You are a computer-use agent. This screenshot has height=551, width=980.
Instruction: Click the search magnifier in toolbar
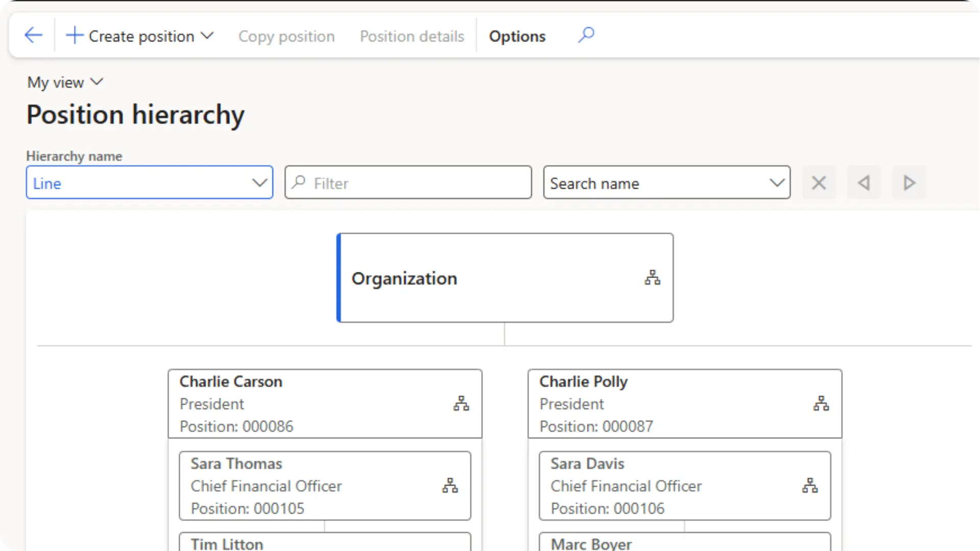(x=586, y=35)
